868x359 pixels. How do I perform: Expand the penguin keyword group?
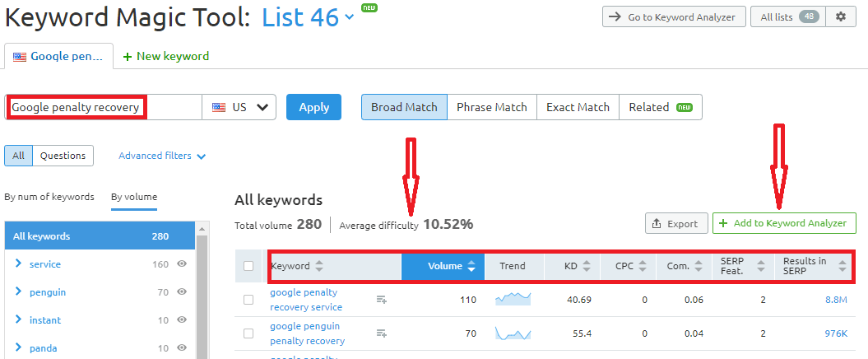(x=18, y=291)
